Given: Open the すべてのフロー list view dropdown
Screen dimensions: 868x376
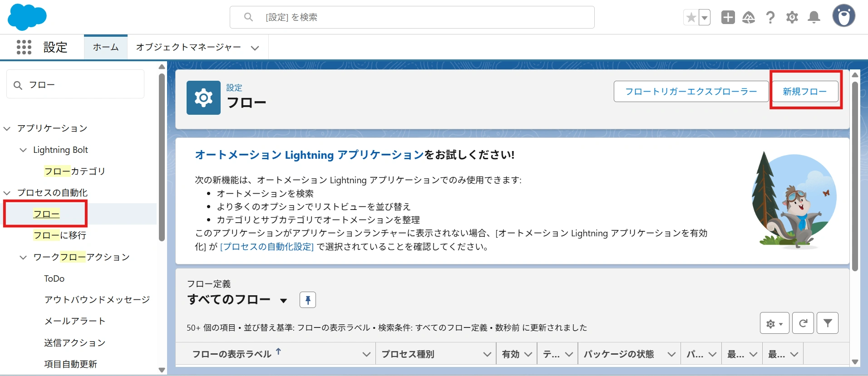Looking at the screenshot, I should pyautogui.click(x=284, y=300).
